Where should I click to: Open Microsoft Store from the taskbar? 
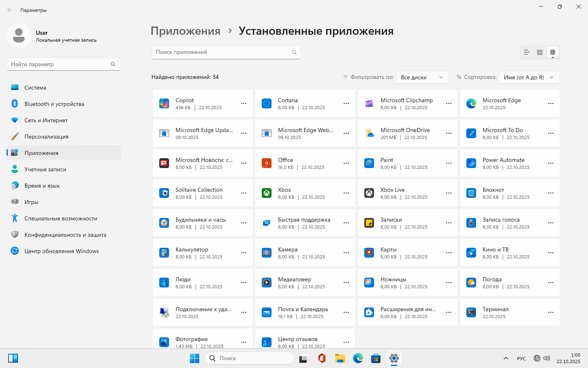[x=376, y=359]
